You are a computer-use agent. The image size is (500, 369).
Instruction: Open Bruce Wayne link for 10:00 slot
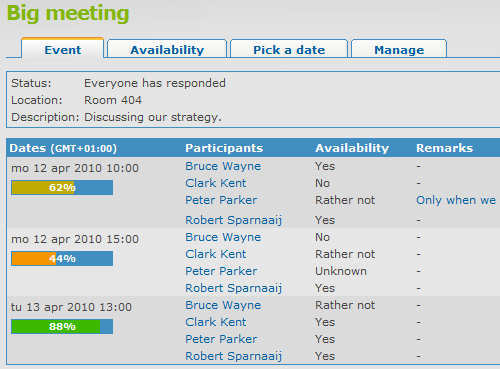pyautogui.click(x=223, y=166)
